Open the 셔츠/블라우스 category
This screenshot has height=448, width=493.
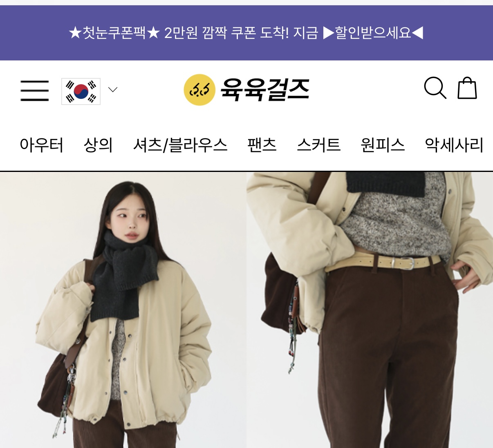pyautogui.click(x=180, y=145)
